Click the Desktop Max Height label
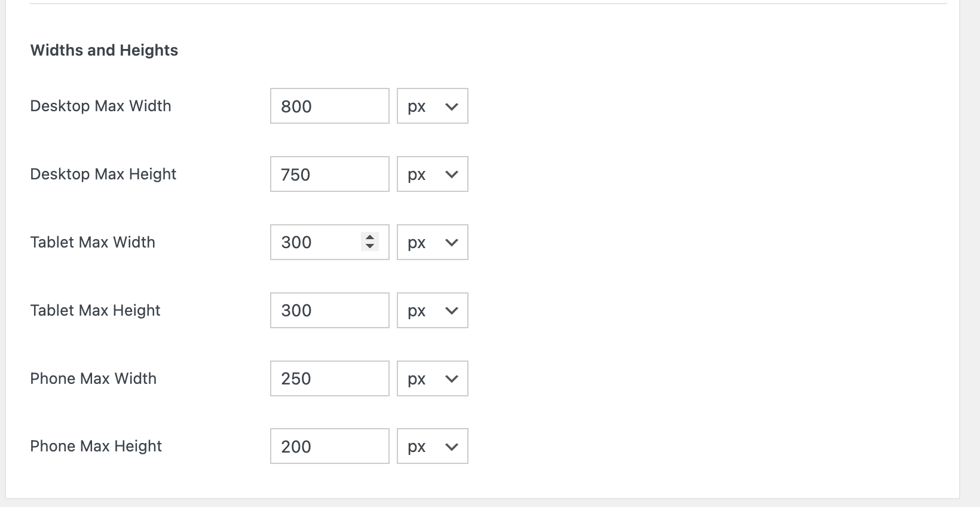The image size is (980, 507). click(103, 175)
